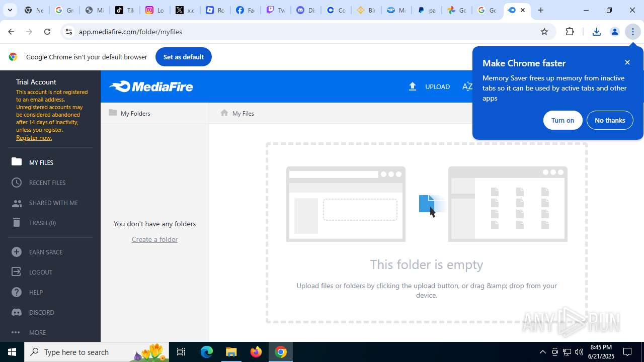Click the taskbar search box
The image size is (644, 362).
97,352
